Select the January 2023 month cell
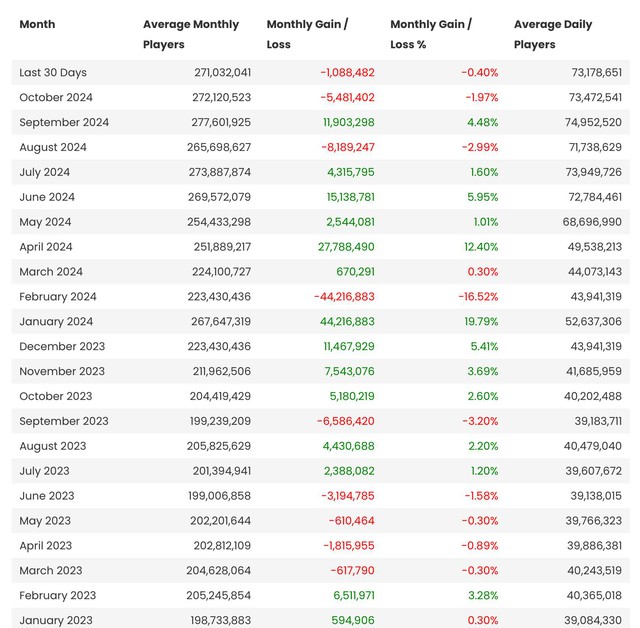This screenshot has height=628, width=640. [55, 620]
